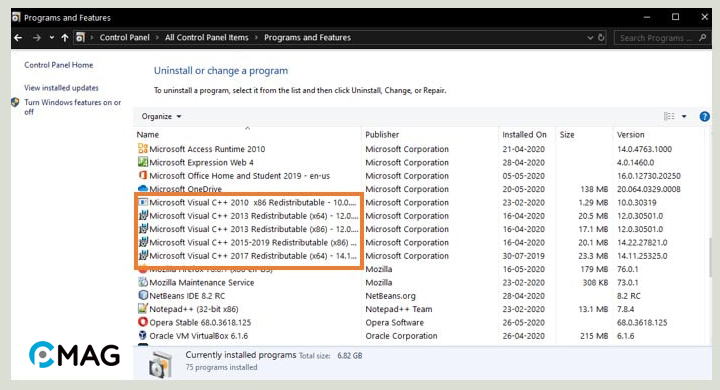The width and height of the screenshot is (720, 390).
Task: Click Visual C++ 2010 x86 Redistributable icon
Action: click(143, 202)
